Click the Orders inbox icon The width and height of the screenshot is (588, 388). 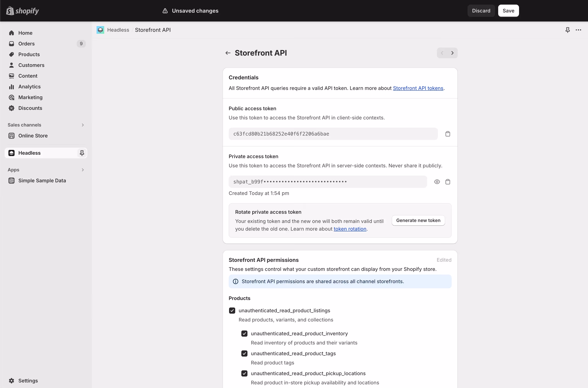pos(11,44)
